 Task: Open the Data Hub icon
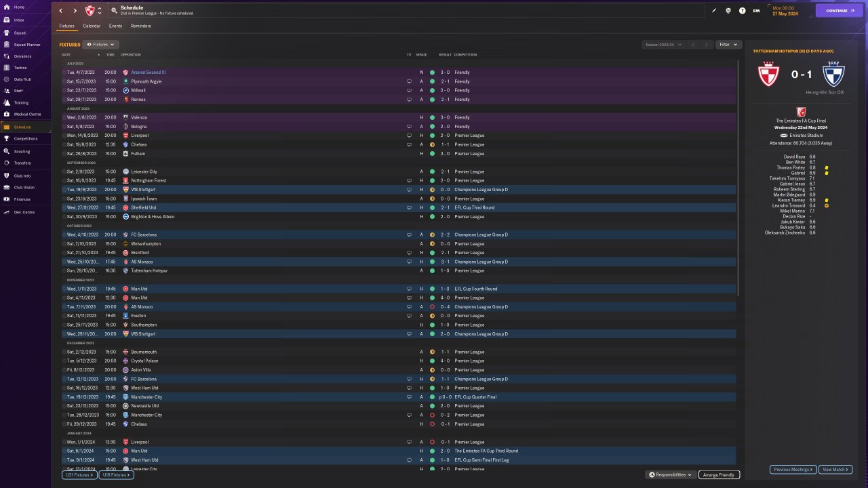click(x=6, y=79)
